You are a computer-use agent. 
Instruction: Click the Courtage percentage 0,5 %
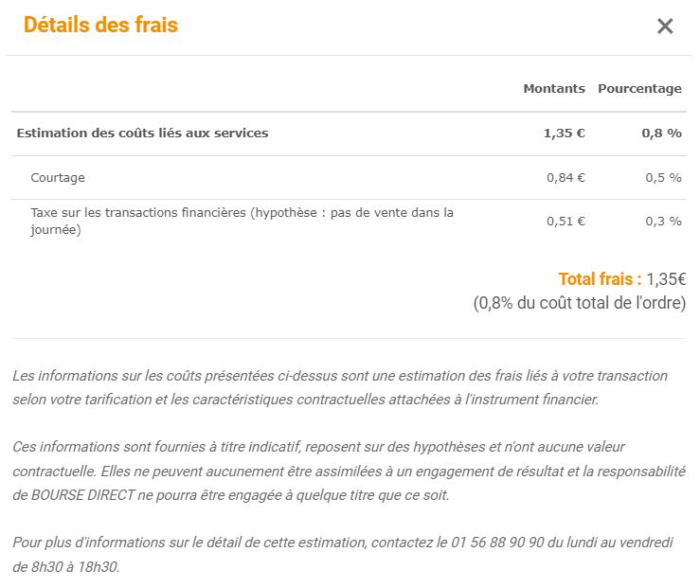[663, 178]
